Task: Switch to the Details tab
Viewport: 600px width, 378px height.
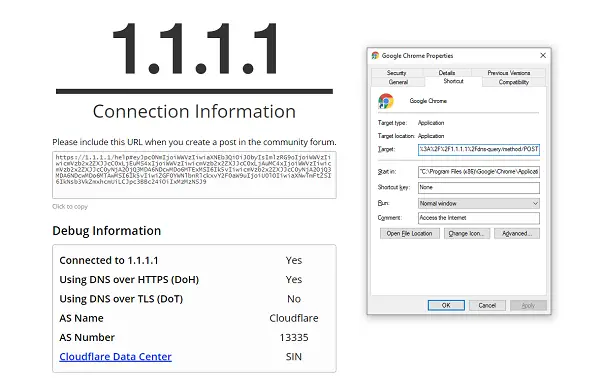Action: point(447,73)
